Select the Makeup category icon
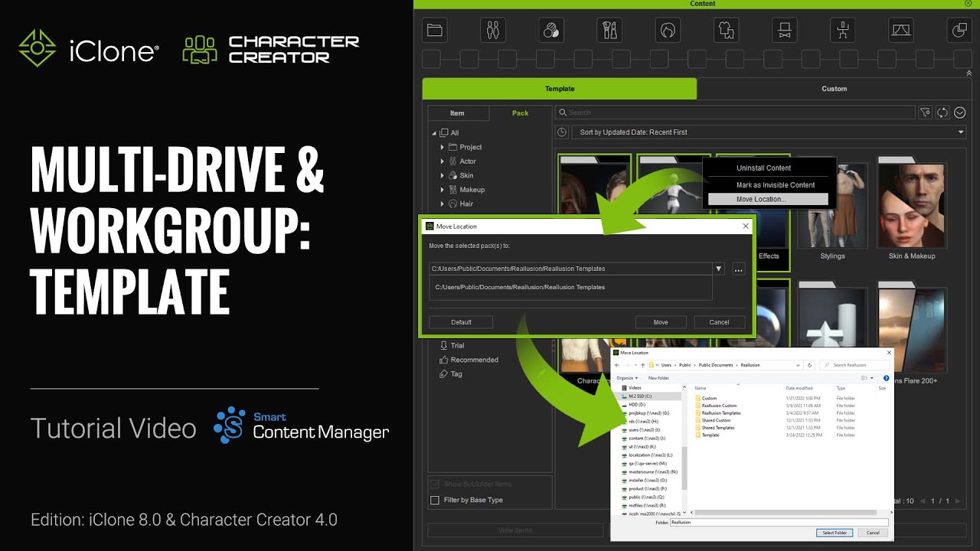The height and width of the screenshot is (551, 980). (609, 30)
